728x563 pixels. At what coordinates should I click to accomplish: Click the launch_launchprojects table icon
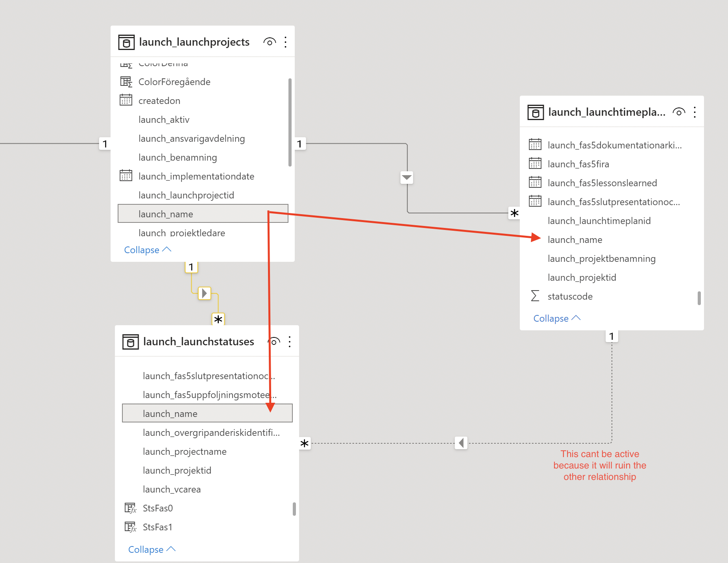[126, 42]
